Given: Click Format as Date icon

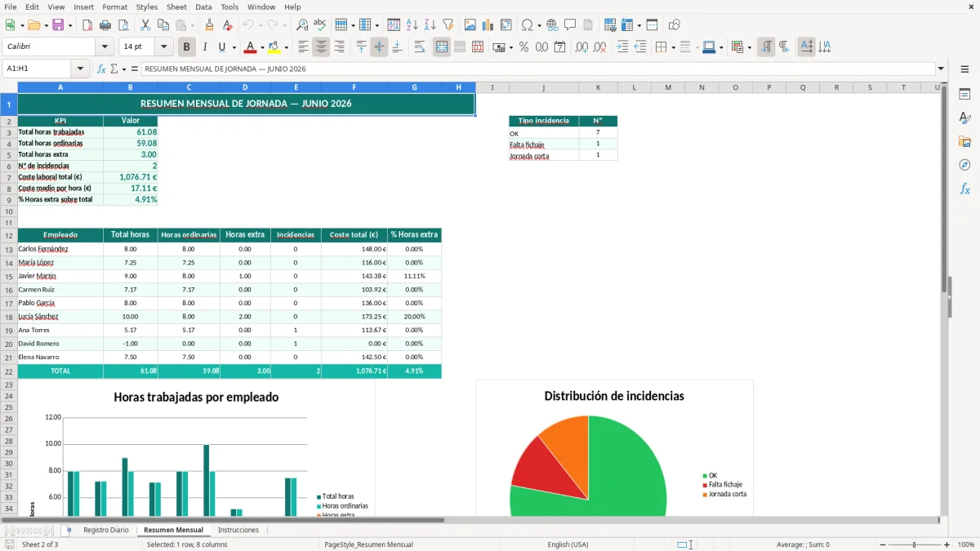Looking at the screenshot, I should (559, 47).
